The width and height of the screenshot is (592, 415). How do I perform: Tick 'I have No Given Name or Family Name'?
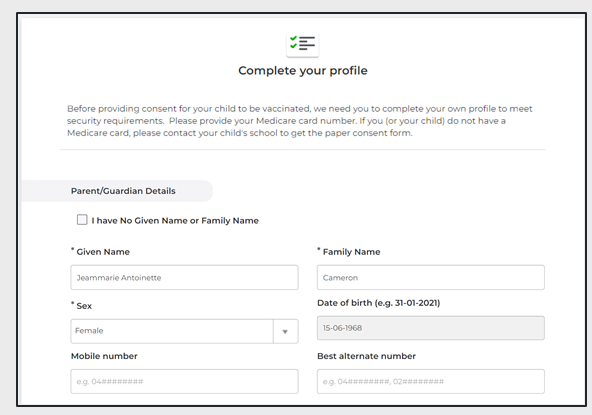point(82,220)
